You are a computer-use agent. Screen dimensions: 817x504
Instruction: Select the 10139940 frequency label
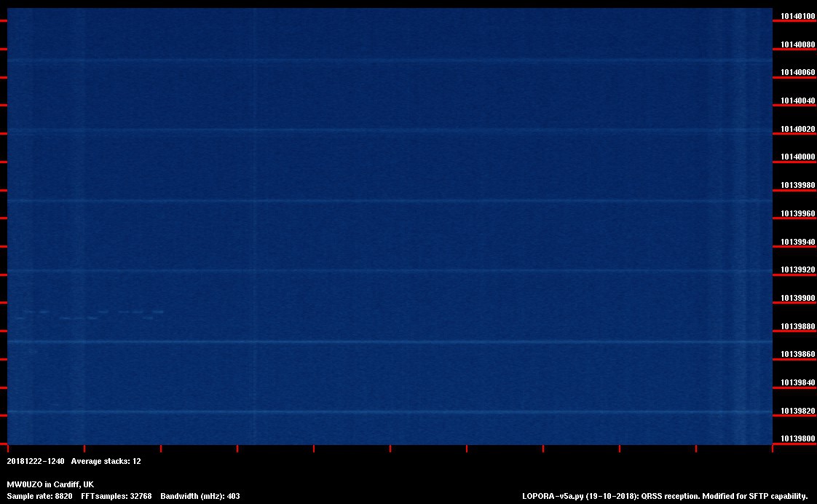[x=797, y=242]
